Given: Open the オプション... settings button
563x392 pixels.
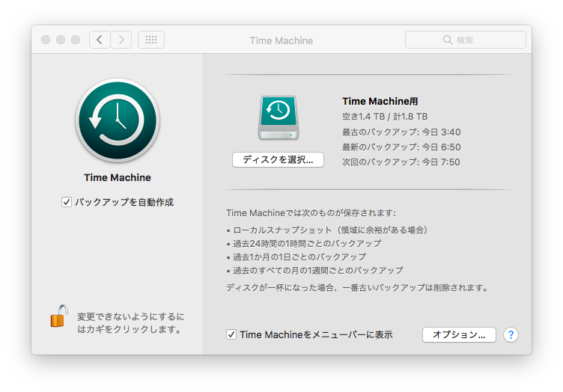Looking at the screenshot, I should pyautogui.click(x=459, y=334).
